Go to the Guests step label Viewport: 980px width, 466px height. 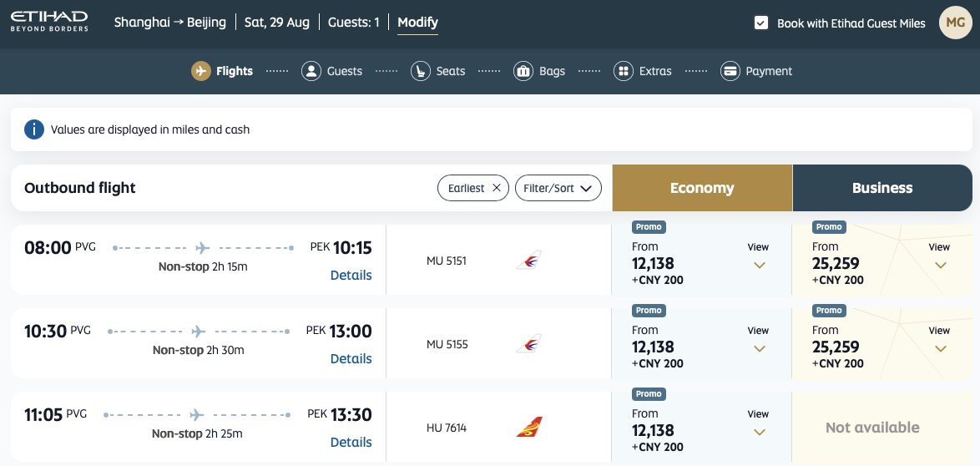[x=345, y=71]
